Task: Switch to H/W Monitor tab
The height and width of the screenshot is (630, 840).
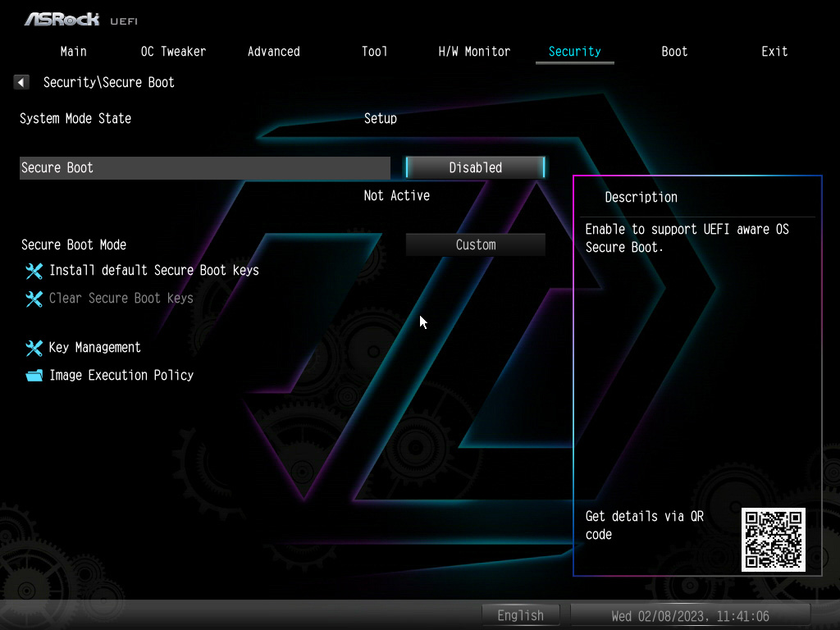Action: click(474, 52)
